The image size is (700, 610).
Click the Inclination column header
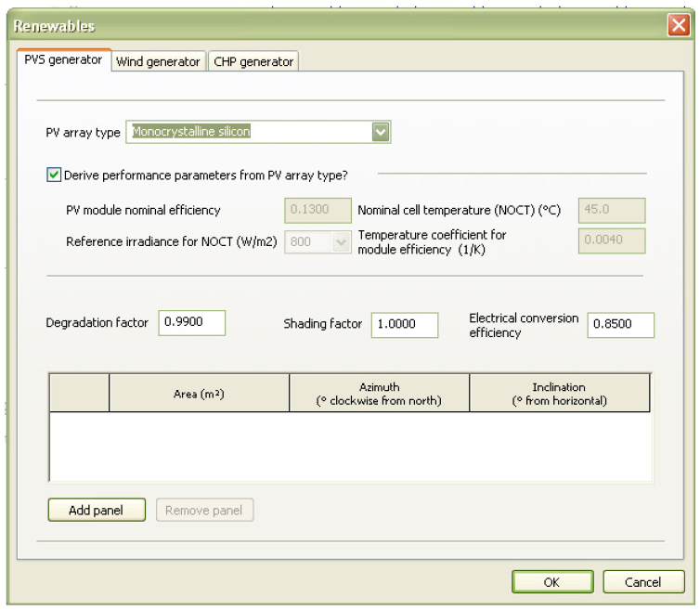pos(560,394)
